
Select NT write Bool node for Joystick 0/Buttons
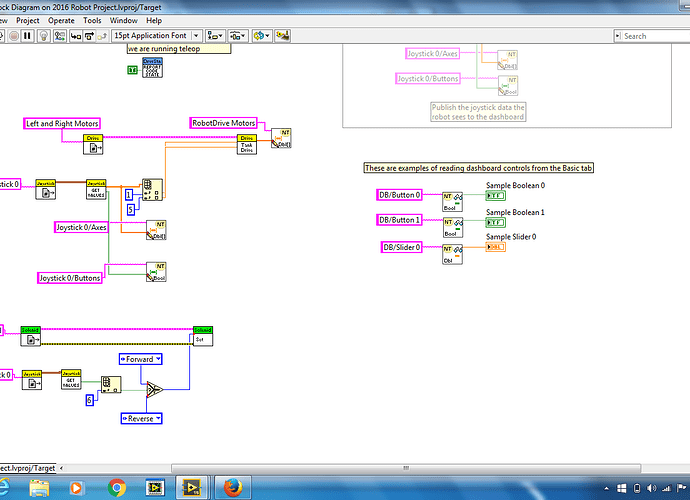click(x=156, y=272)
